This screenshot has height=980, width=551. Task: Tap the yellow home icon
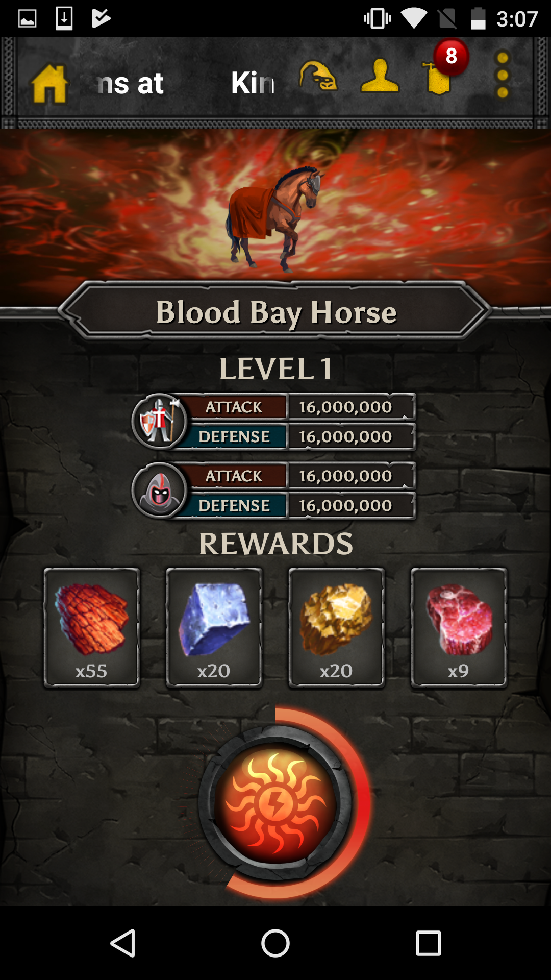pos(49,84)
